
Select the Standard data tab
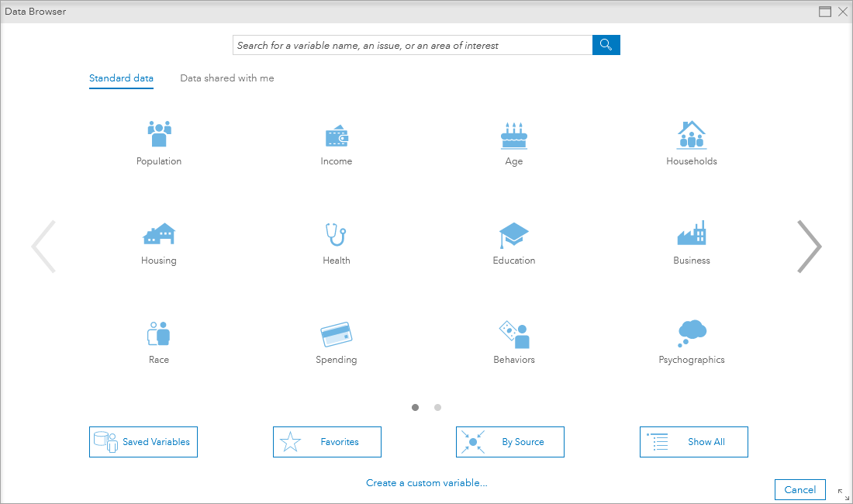pyautogui.click(x=121, y=78)
